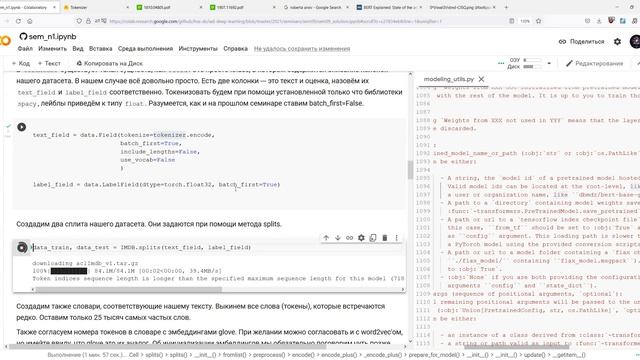Click __getitem__() in execution stack bar
The width and height of the screenshot is (640, 360).
568,355
